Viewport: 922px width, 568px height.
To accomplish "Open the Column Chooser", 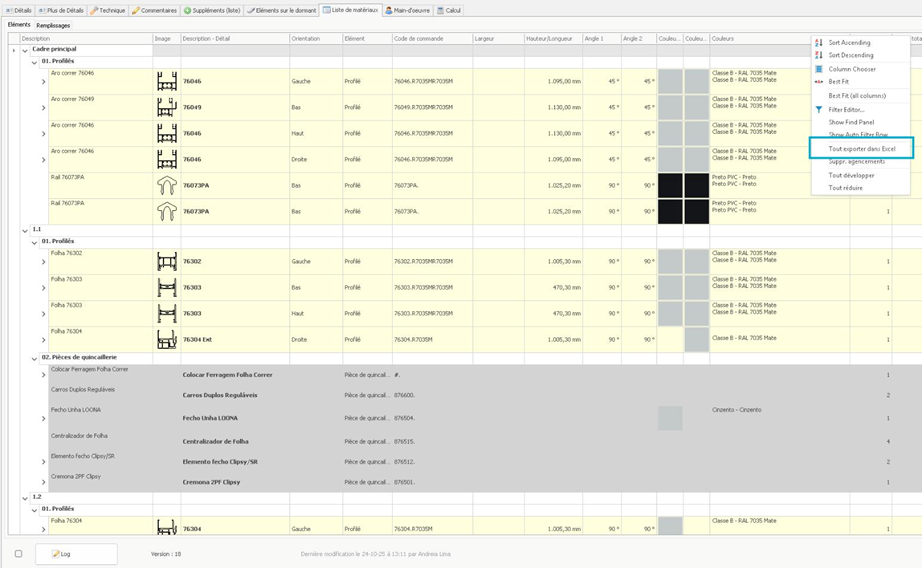I will 851,69.
